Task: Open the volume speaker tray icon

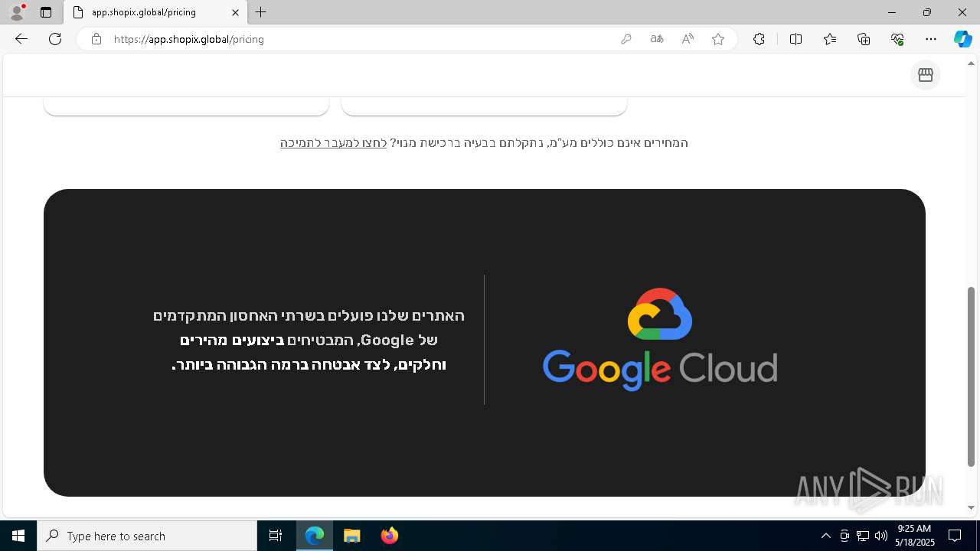Action: point(880,536)
